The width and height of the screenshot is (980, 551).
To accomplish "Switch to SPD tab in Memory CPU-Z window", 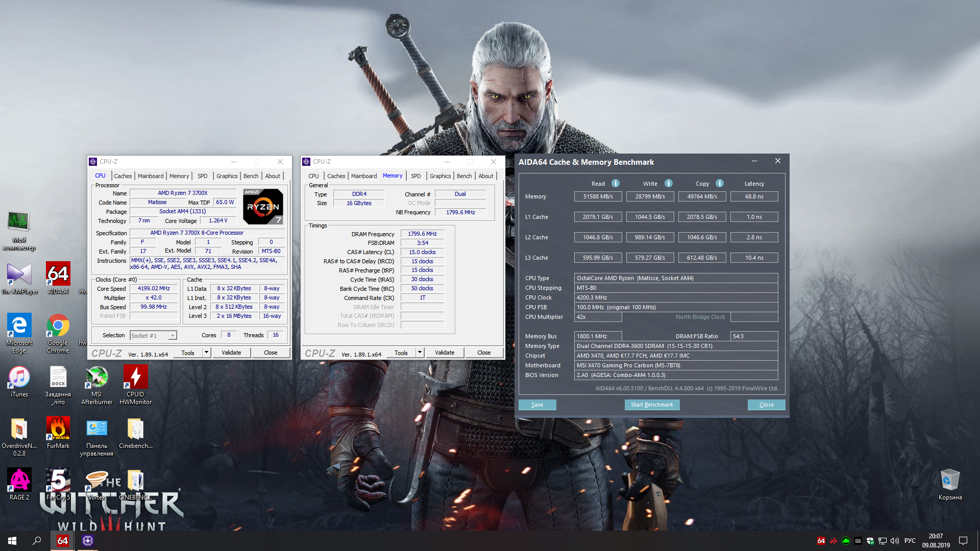I will coord(416,176).
